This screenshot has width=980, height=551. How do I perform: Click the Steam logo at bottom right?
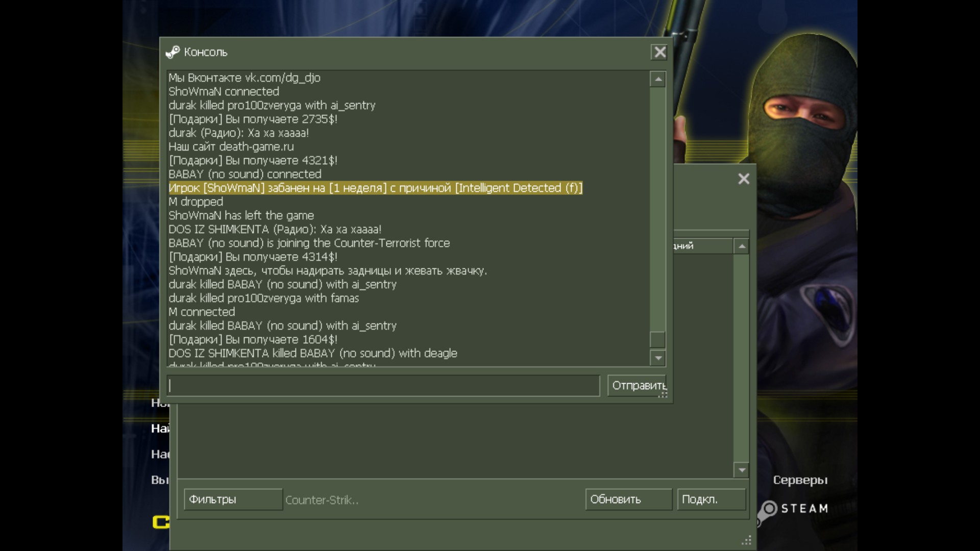pyautogui.click(x=793, y=509)
